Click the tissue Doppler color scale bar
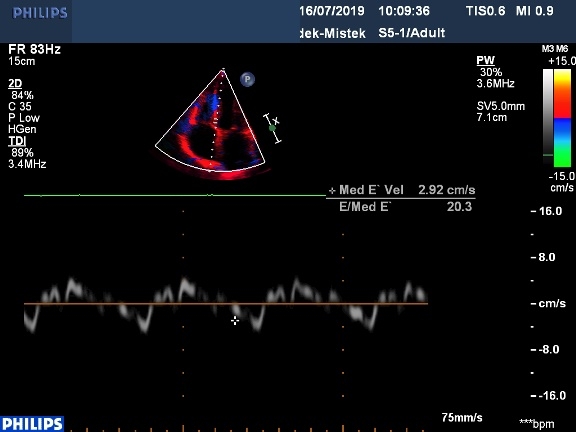The width and height of the screenshot is (576, 432). point(562,118)
